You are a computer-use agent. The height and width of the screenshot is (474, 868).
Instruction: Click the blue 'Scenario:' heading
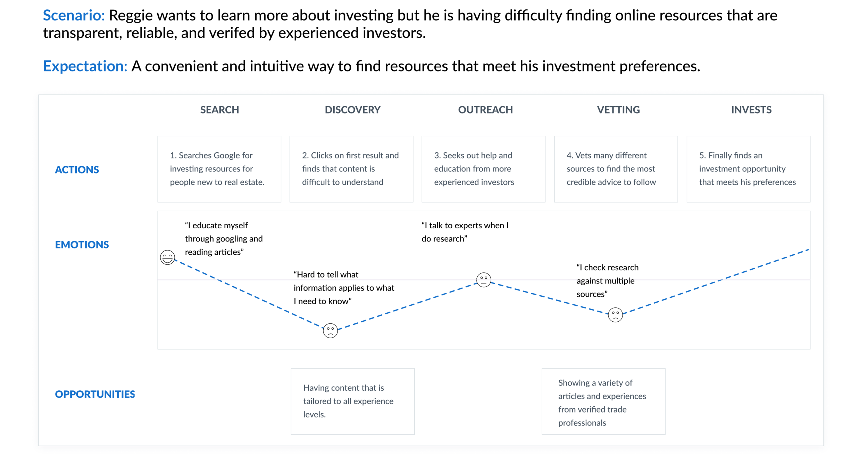74,15
